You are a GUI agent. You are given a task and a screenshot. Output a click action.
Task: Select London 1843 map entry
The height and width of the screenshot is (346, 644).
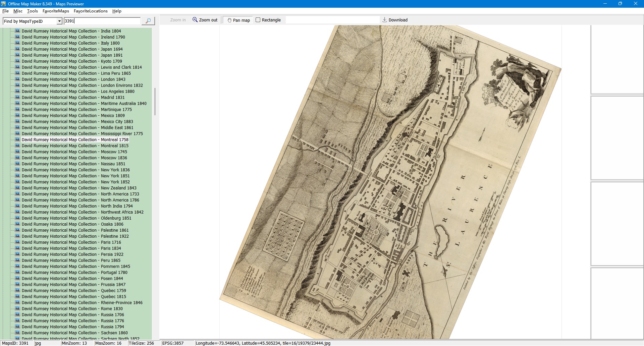point(73,79)
